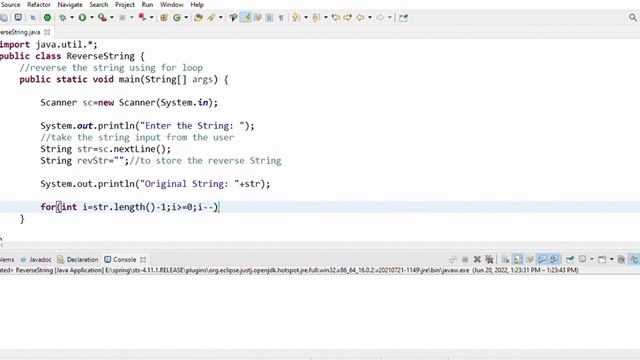Click the Back navigation yellow arrow
This screenshot has width=640, height=360.
click(360, 18)
